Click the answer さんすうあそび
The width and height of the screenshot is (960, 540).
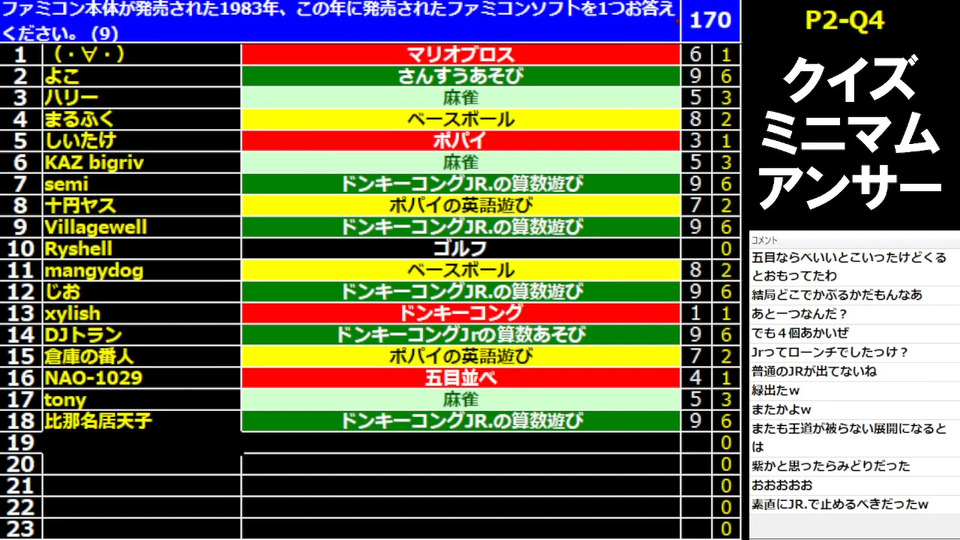tap(460, 76)
